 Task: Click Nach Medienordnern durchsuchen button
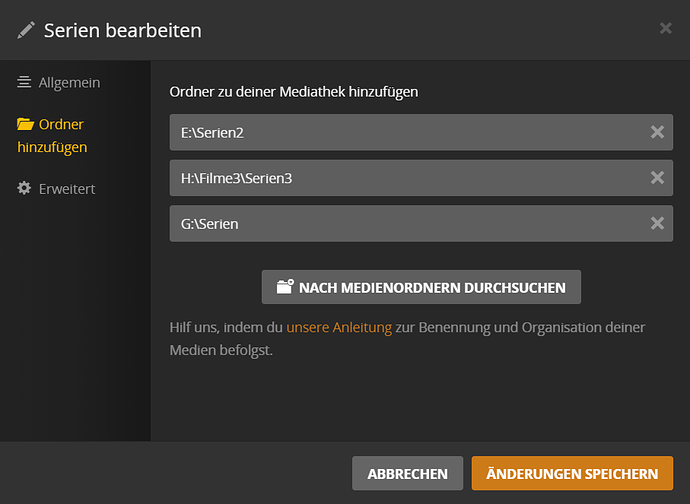tap(421, 287)
